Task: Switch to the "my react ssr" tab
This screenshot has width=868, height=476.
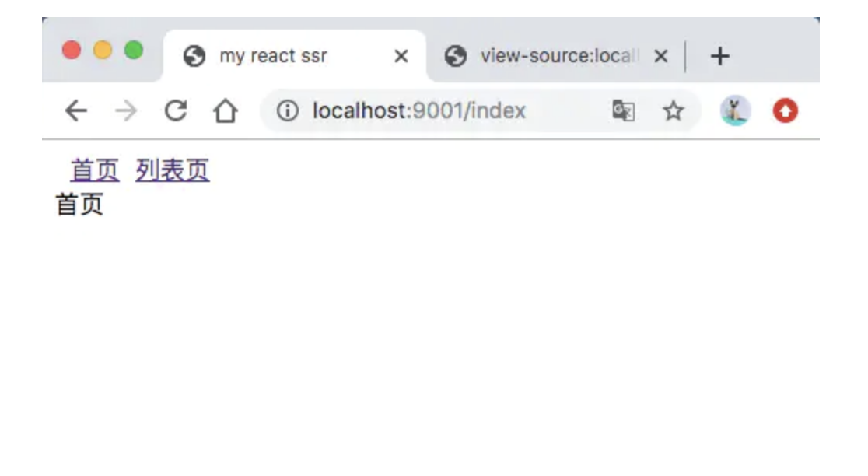Action: click(273, 56)
